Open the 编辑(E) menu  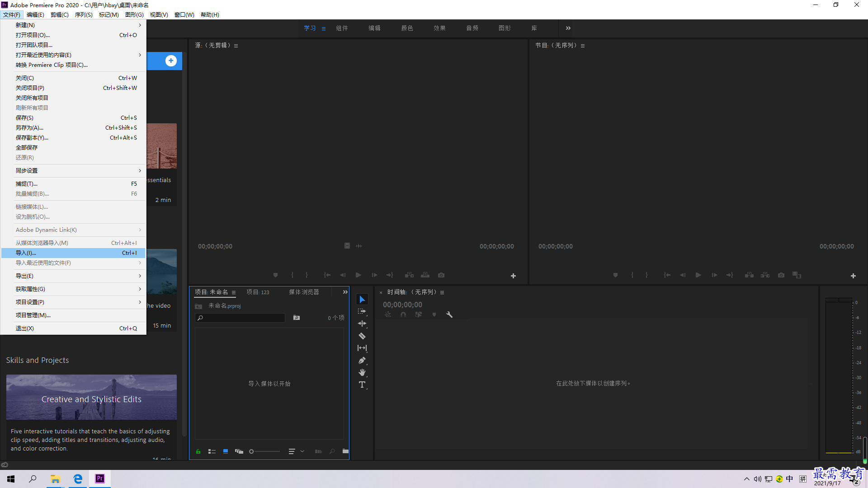click(35, 14)
